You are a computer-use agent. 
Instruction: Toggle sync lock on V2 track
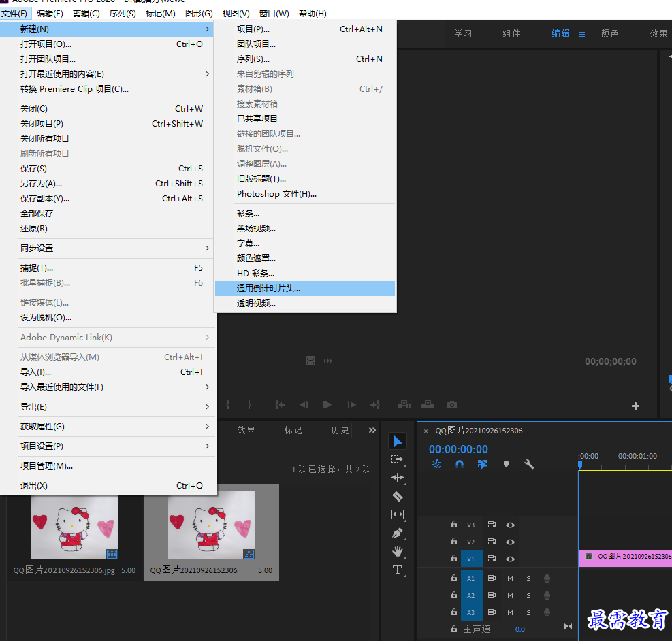pyautogui.click(x=492, y=542)
